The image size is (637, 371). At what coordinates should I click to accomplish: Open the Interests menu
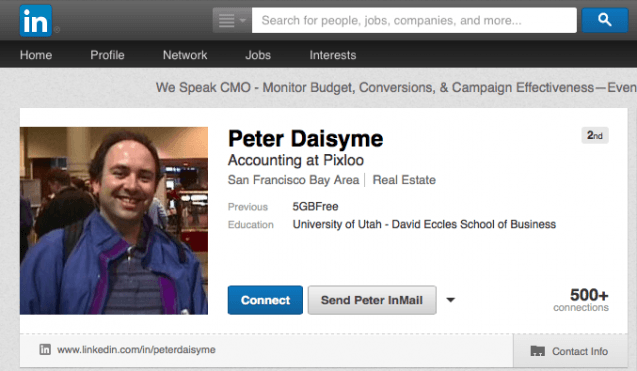[333, 55]
